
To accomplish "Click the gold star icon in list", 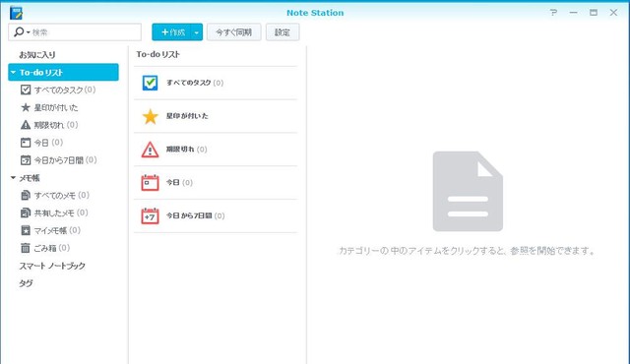I will pos(150,116).
